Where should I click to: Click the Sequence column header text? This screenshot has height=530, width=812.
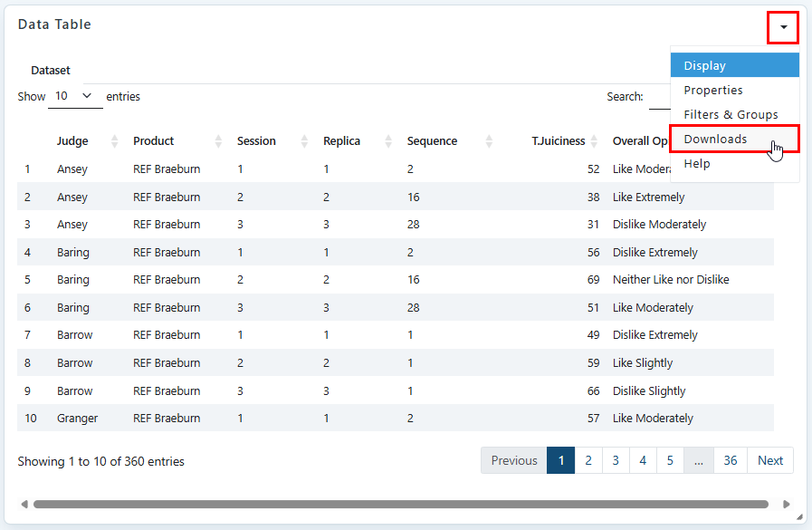(x=432, y=141)
